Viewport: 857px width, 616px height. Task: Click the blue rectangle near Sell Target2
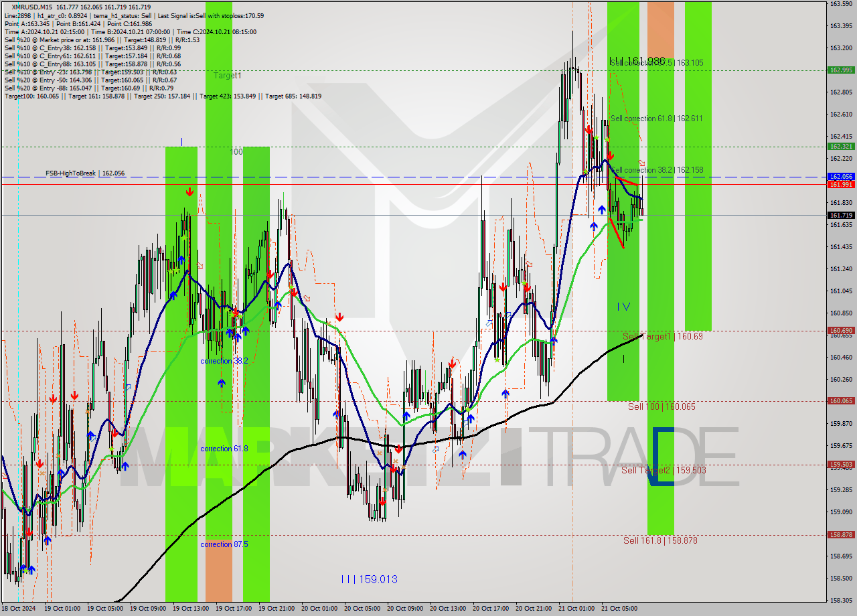click(661, 456)
